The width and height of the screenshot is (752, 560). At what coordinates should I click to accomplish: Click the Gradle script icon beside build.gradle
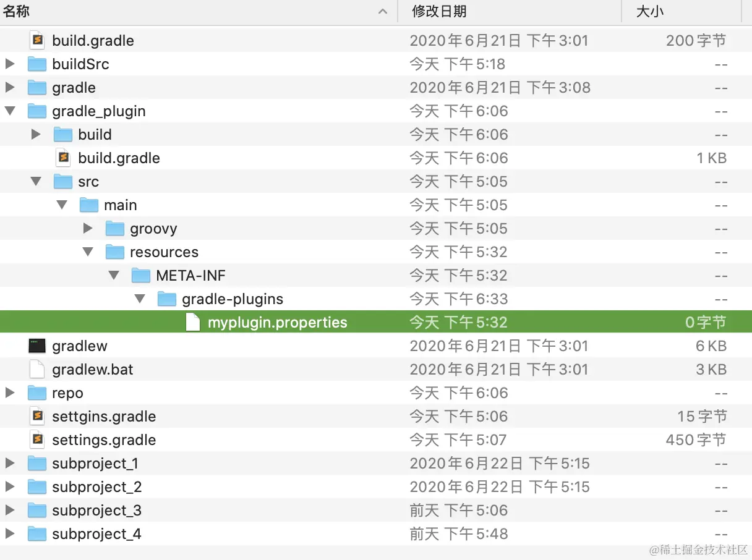click(x=37, y=40)
